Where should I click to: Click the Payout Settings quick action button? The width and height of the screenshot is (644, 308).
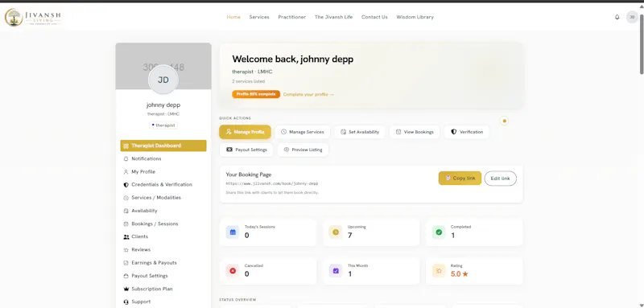click(246, 150)
